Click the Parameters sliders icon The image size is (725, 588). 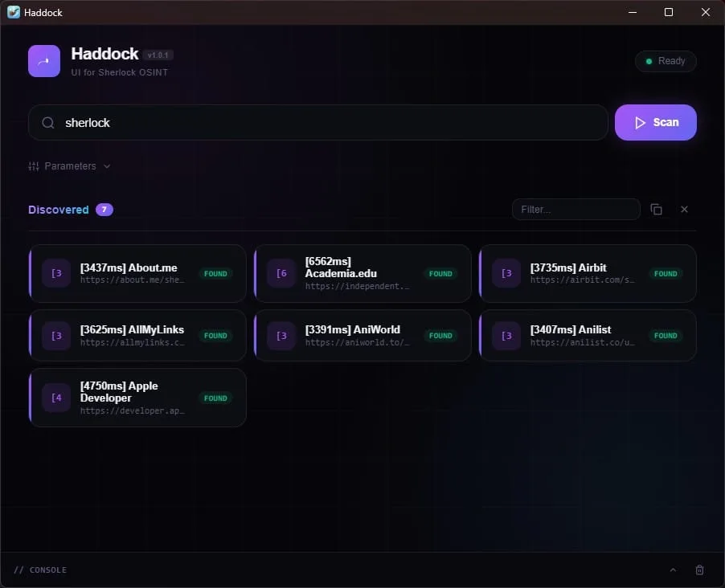coord(33,165)
